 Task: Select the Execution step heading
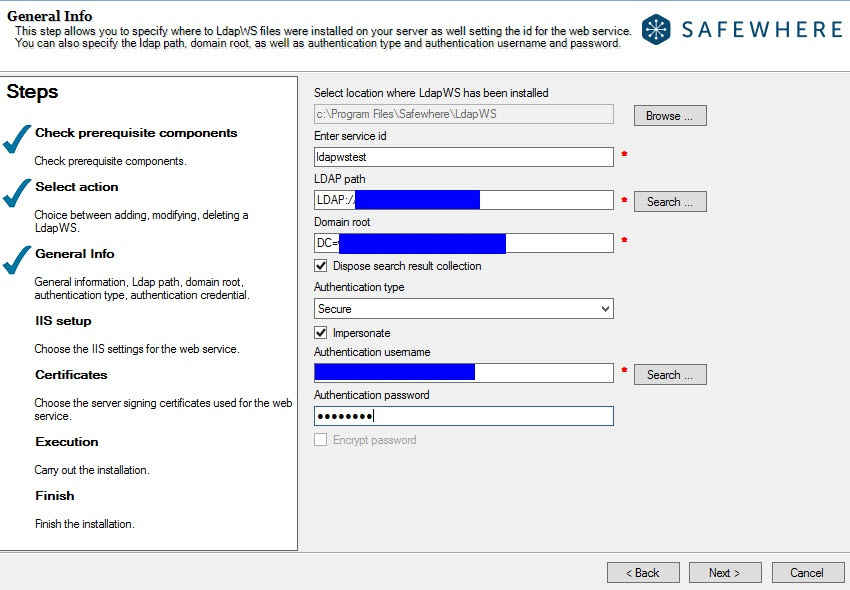coord(66,442)
